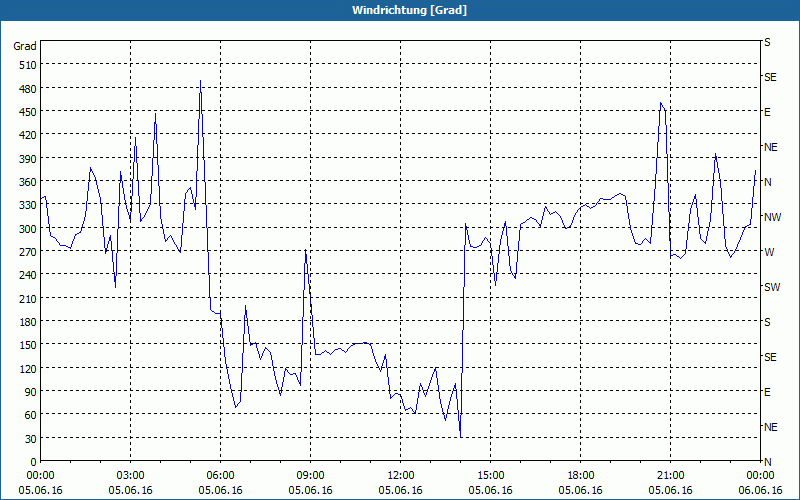This screenshot has width=800, height=500.
Task: Click the 240 value on the y-axis
Action: [x=28, y=275]
